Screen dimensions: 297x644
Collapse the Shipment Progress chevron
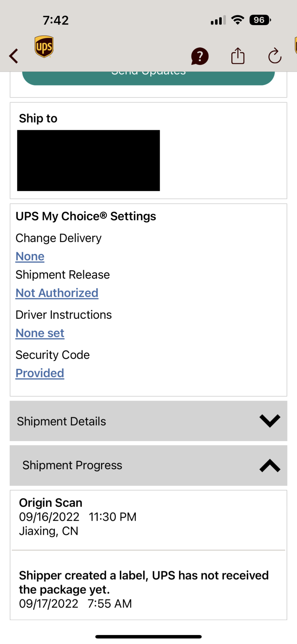click(270, 466)
